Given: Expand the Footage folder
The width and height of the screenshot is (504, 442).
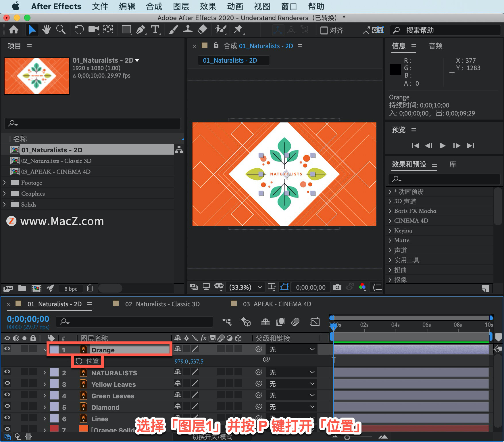Looking at the screenshot, I should point(4,182).
